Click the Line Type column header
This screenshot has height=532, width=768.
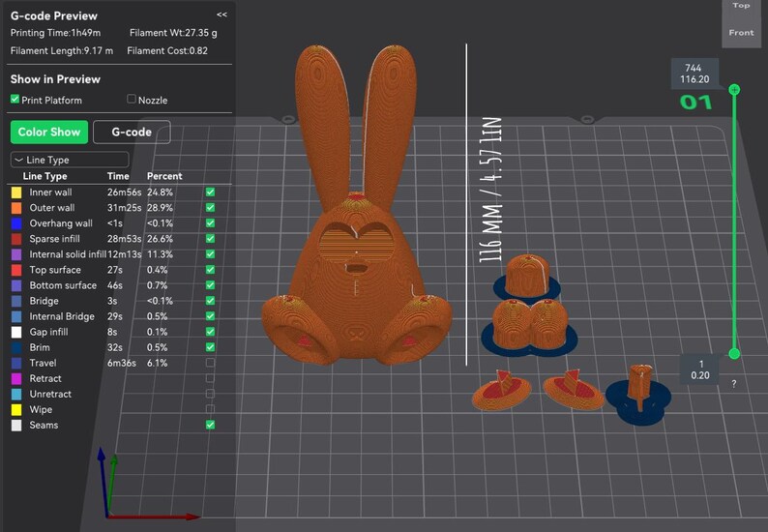[x=45, y=176]
